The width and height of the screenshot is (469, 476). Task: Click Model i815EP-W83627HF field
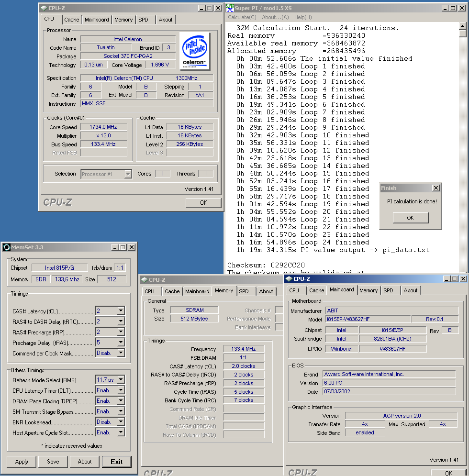coord(368,319)
